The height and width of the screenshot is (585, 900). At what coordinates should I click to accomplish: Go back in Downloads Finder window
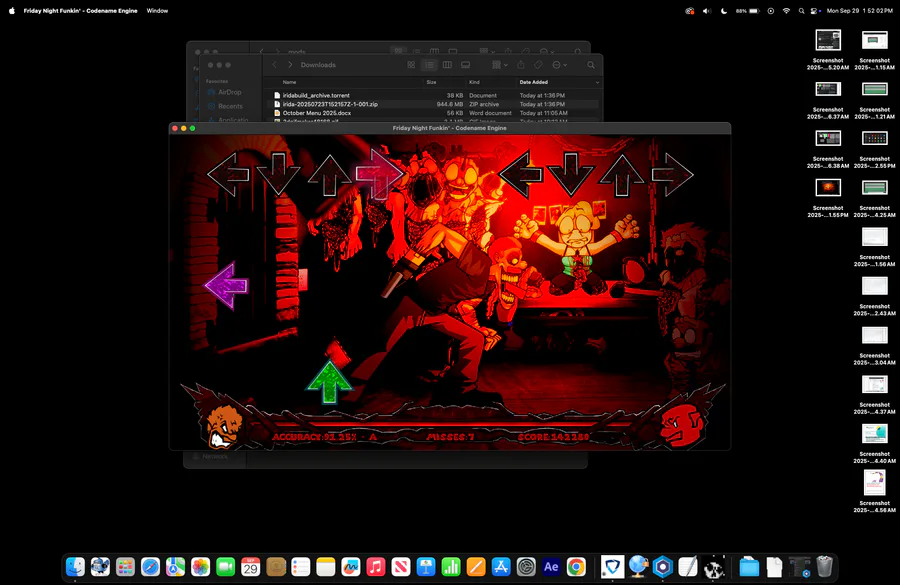tap(274, 65)
